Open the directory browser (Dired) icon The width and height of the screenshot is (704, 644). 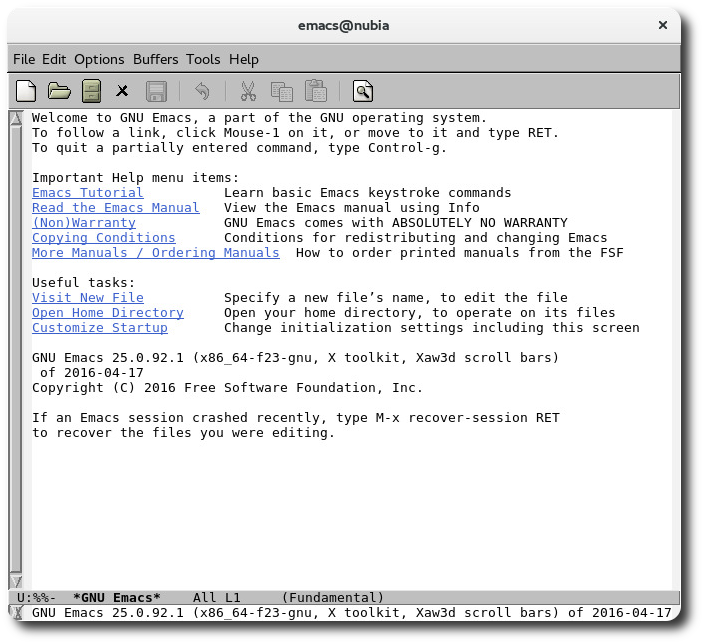91,92
